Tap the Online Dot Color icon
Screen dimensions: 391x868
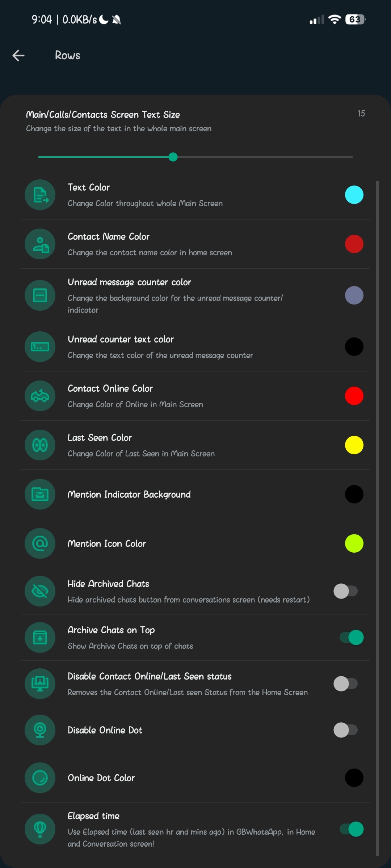click(x=40, y=778)
